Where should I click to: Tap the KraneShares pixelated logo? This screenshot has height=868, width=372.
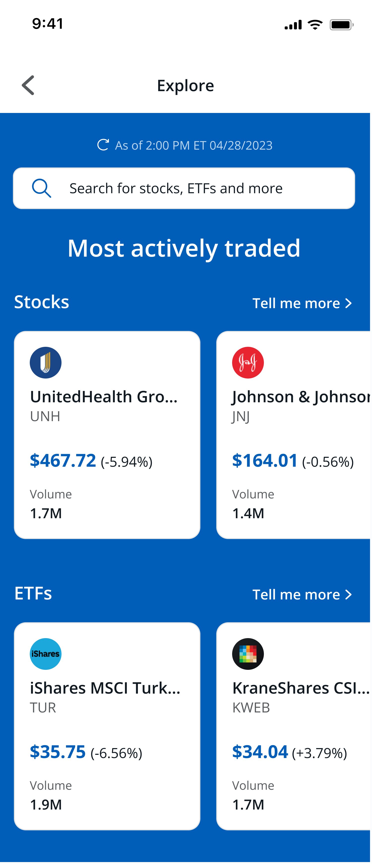248,654
